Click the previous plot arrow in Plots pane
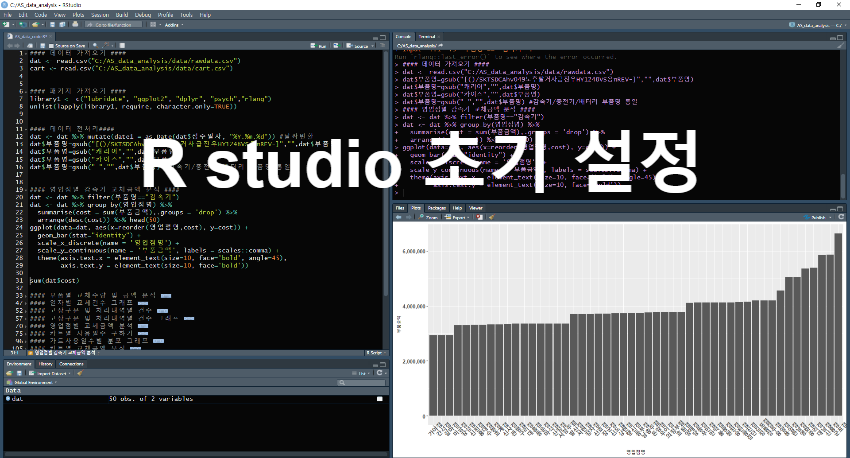Viewport: 850px width, 458px height. coord(398,217)
